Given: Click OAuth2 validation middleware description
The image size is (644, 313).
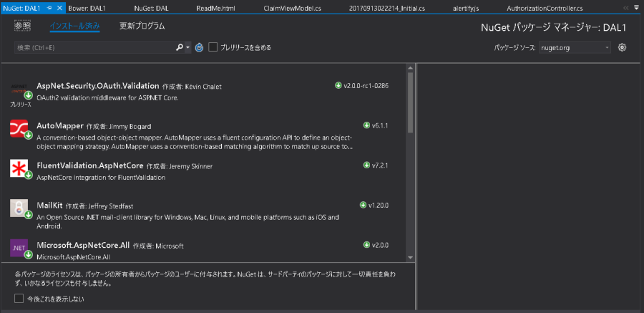Looking at the screenshot, I should (107, 98).
